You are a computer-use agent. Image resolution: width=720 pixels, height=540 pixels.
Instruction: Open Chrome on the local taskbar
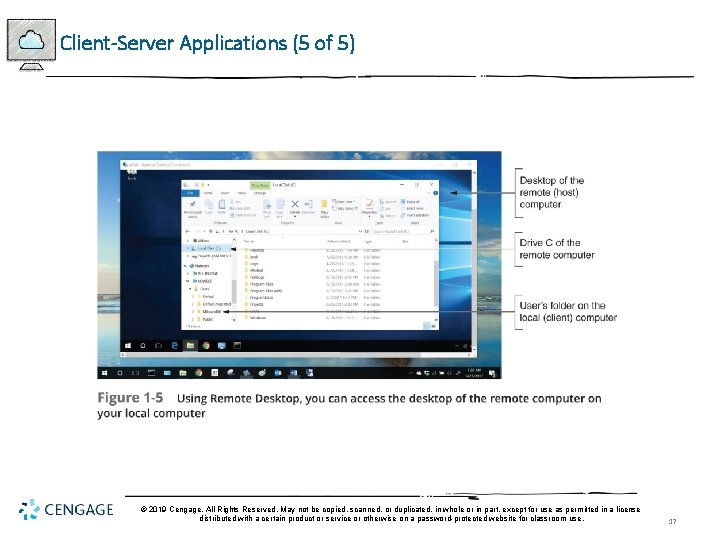coord(198,373)
